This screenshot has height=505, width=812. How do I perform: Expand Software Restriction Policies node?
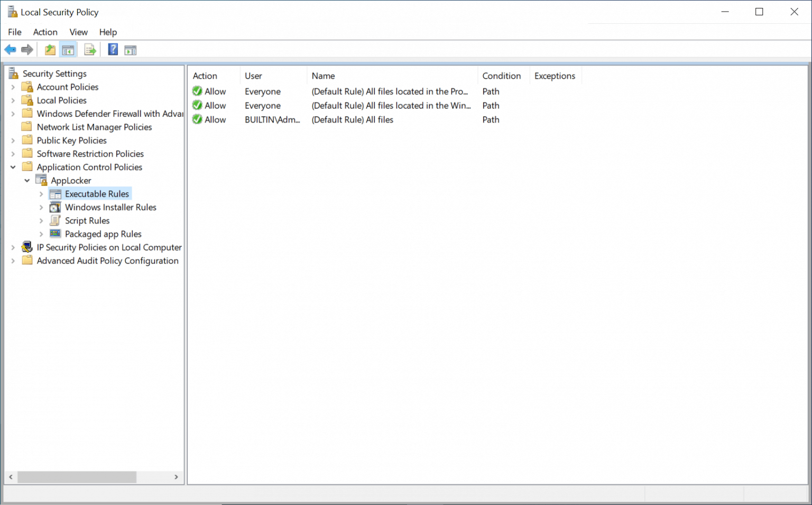coord(13,154)
